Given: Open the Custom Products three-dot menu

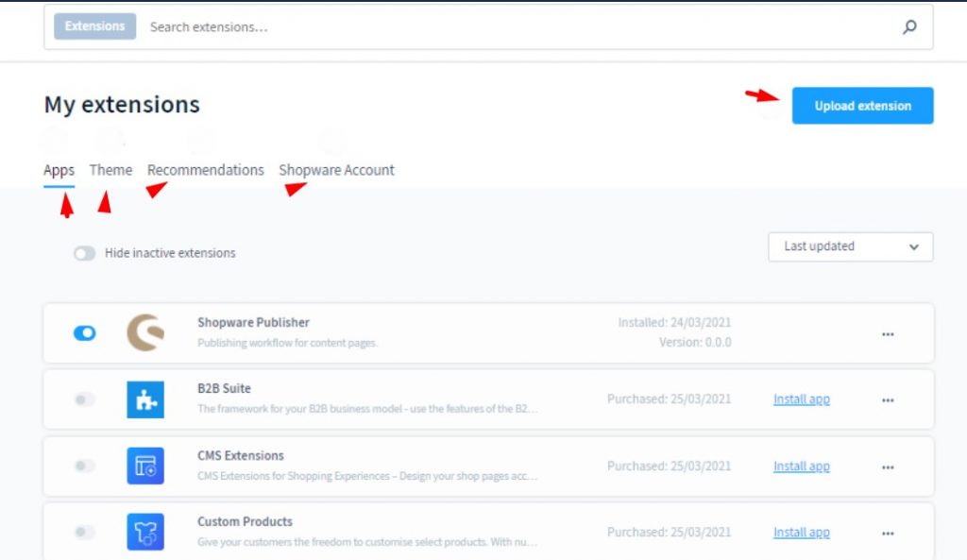Looking at the screenshot, I should 888,534.
